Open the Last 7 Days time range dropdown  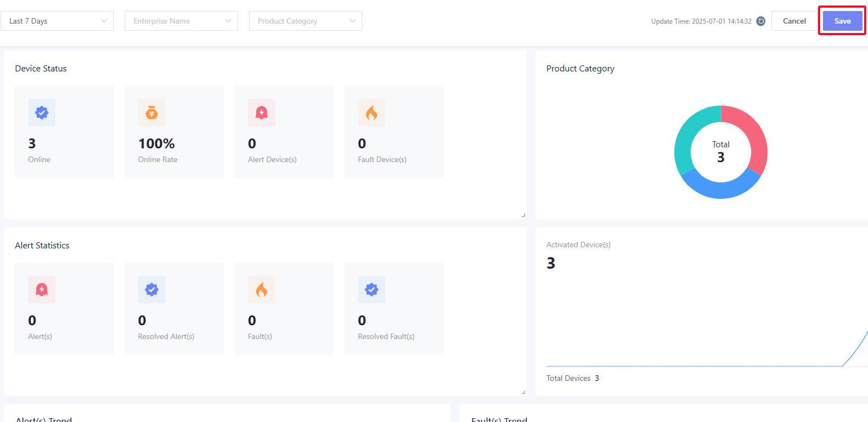(x=57, y=21)
